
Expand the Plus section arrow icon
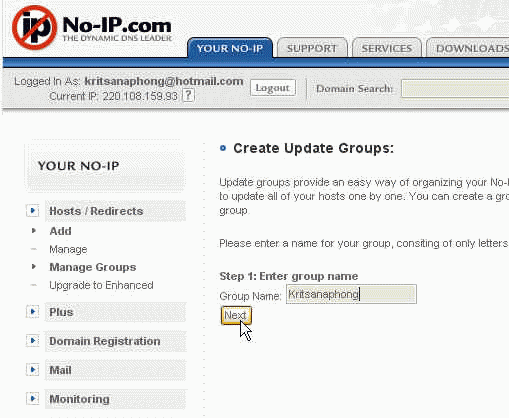pyautogui.click(x=33, y=312)
